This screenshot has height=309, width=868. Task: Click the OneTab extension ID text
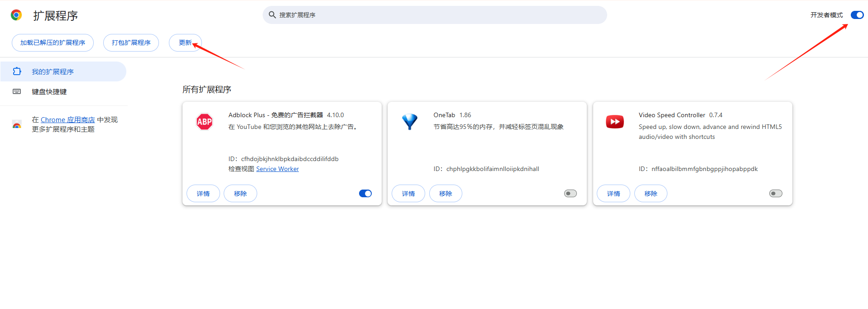click(x=486, y=169)
